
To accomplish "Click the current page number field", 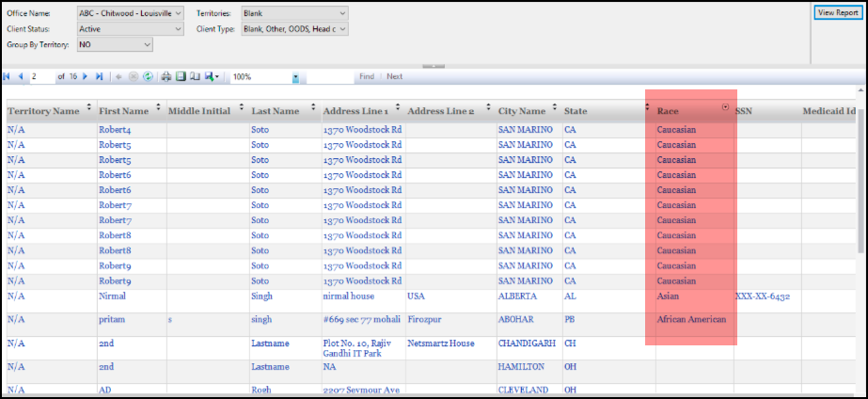I will click(40, 76).
